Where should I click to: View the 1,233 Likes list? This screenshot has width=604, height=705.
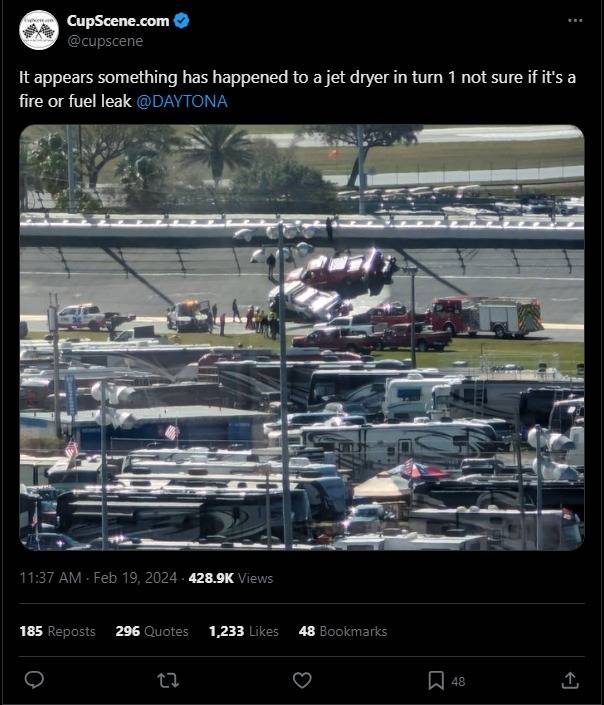(244, 631)
